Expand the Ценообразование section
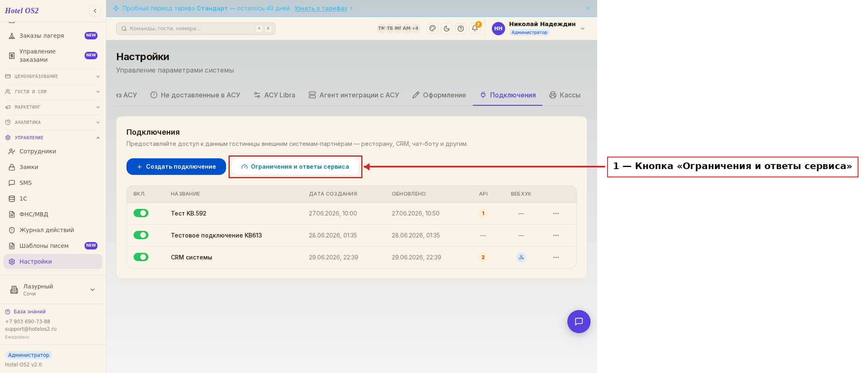Screen dimensions: 868x373 [x=53, y=76]
